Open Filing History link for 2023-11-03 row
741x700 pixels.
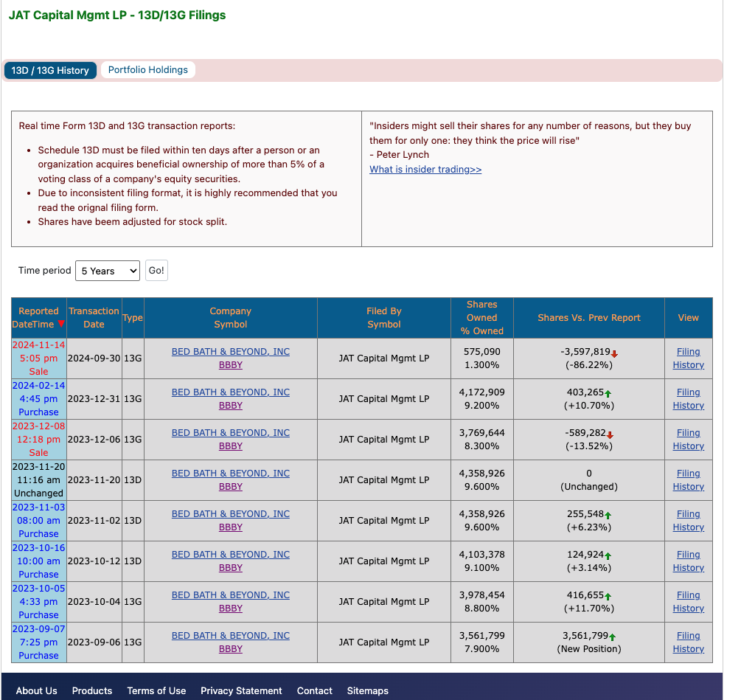(688, 521)
